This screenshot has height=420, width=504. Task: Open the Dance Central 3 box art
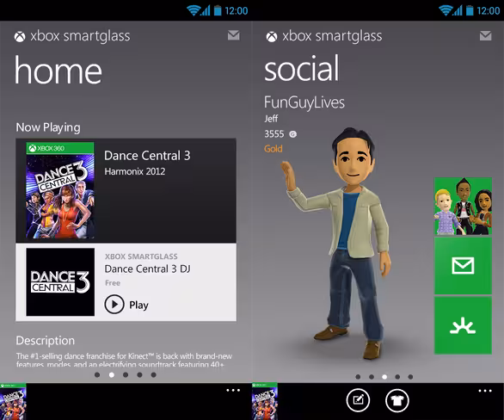point(60,190)
